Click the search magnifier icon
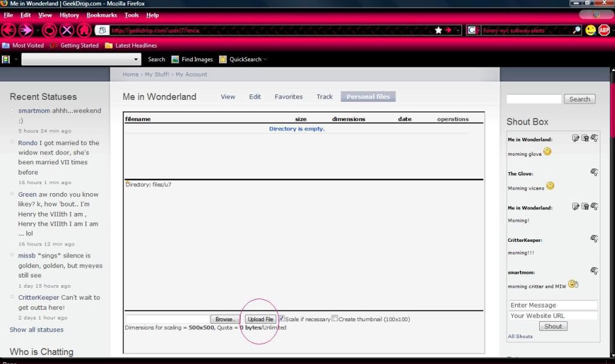This screenshot has width=615, height=364. (576, 30)
